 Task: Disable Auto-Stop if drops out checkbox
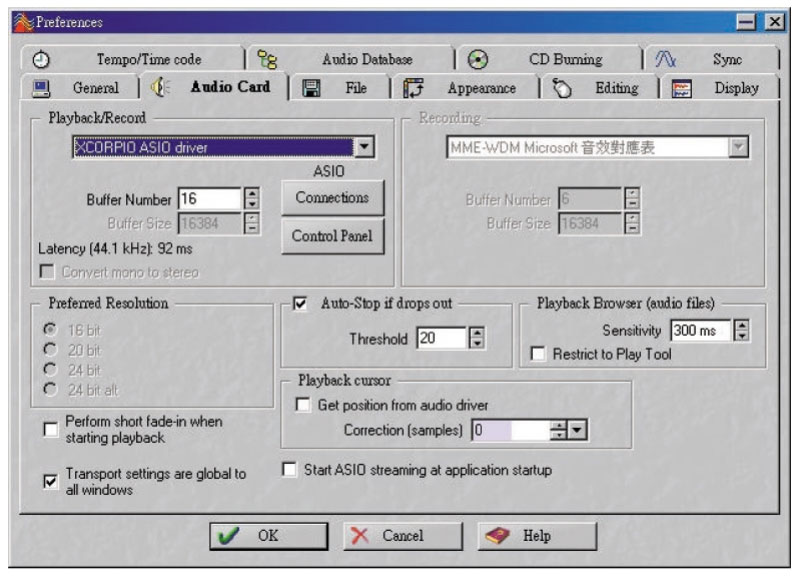[301, 303]
